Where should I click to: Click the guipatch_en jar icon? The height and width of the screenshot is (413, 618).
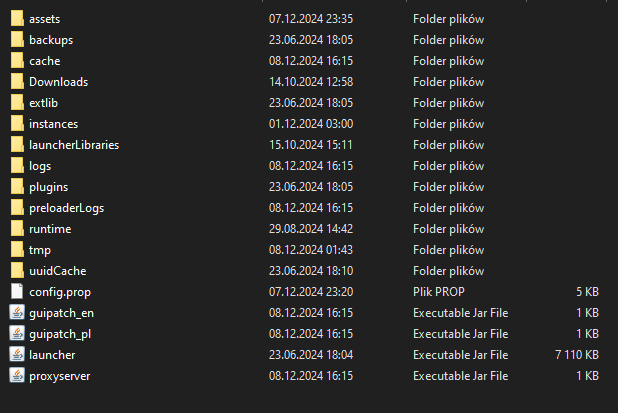pyautogui.click(x=16, y=312)
